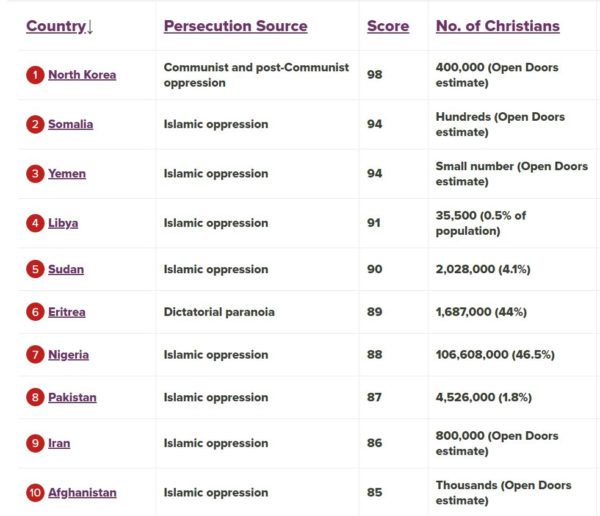Click the red rank 4 badge
The width and height of the screenshot is (600, 516).
point(35,223)
